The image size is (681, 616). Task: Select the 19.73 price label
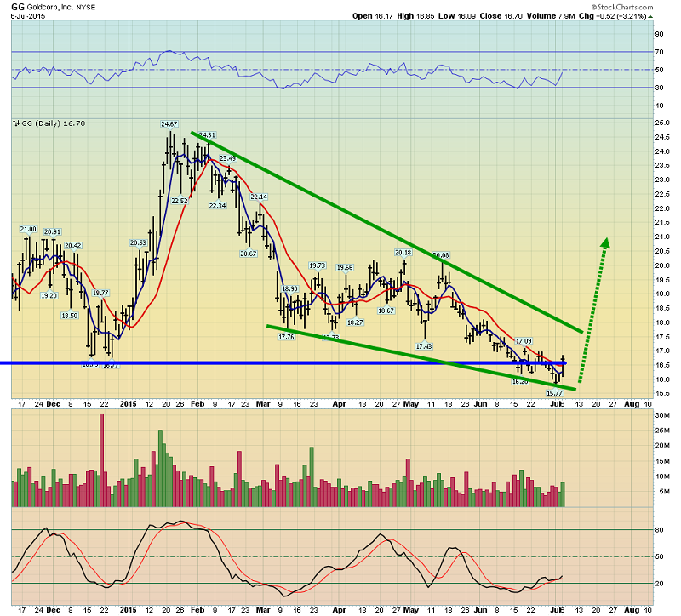(317, 265)
